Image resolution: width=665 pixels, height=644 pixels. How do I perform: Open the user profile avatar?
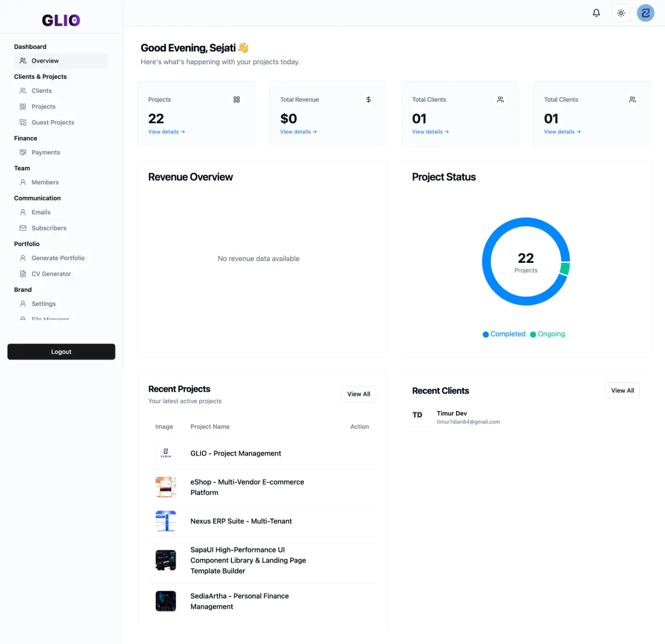coord(646,13)
